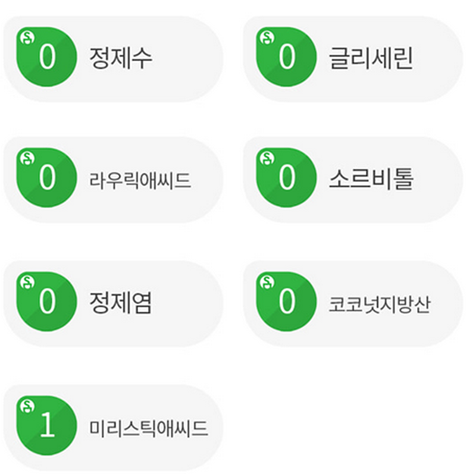Click the 코코넛지방산 ingredient text

point(379,303)
